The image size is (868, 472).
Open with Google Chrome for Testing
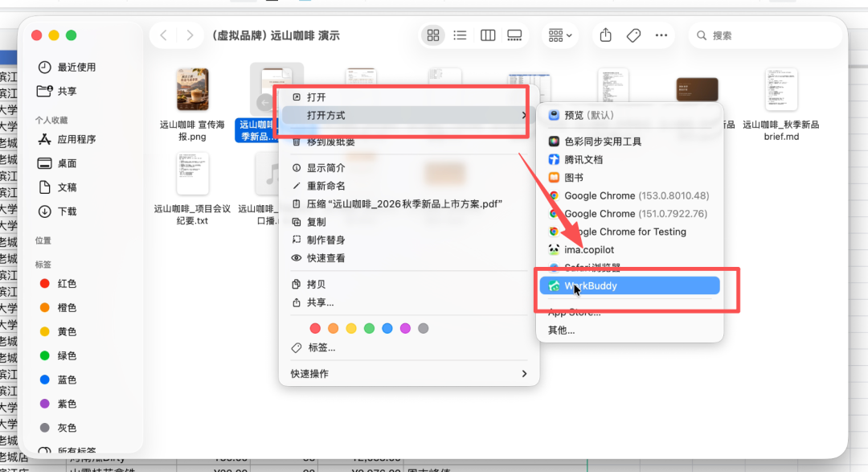pyautogui.click(x=629, y=232)
